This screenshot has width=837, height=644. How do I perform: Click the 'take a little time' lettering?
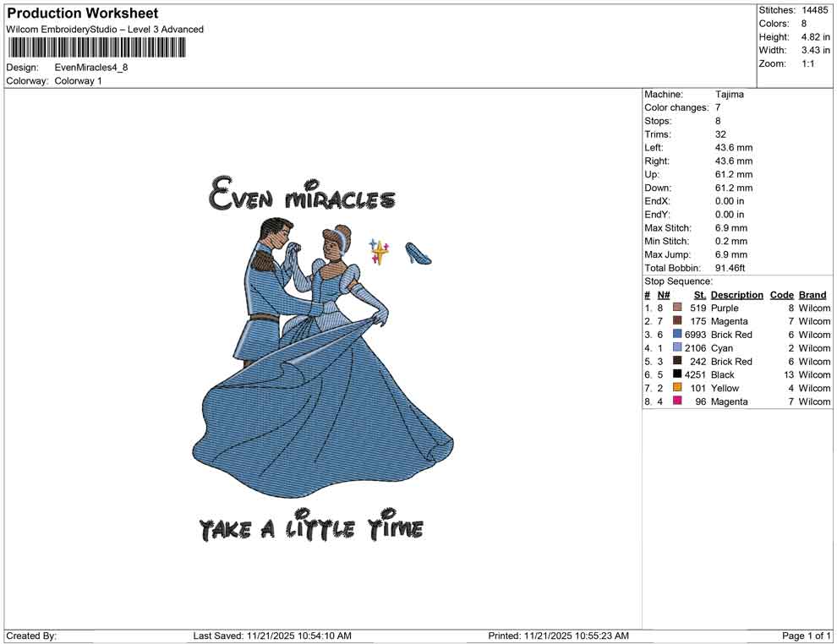click(x=312, y=526)
